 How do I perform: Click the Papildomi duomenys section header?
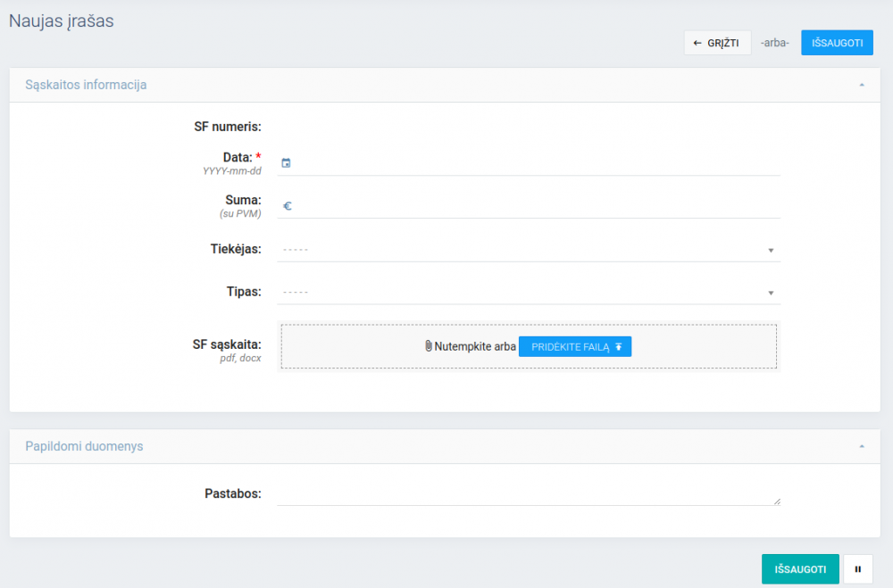(84, 446)
